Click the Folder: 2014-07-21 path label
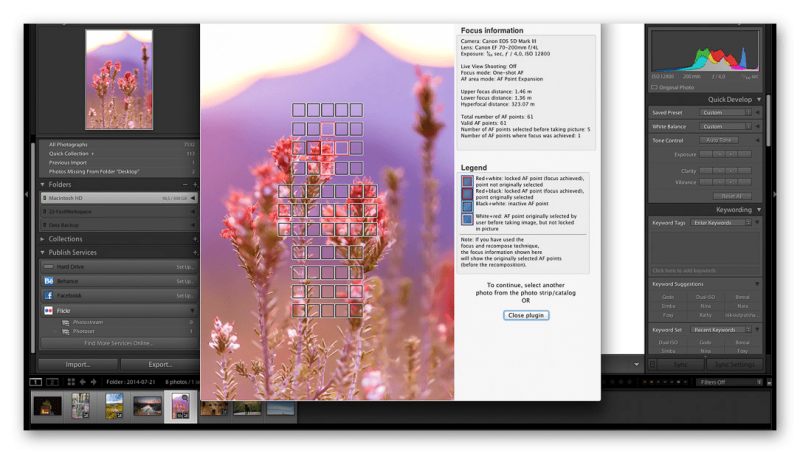The width and height of the screenshot is (800, 454). point(131,382)
